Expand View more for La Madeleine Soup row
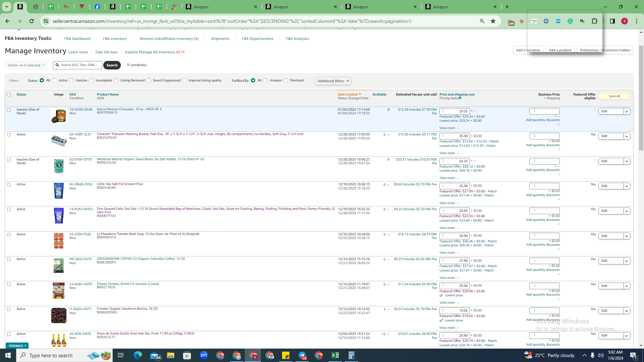 [449, 253]
